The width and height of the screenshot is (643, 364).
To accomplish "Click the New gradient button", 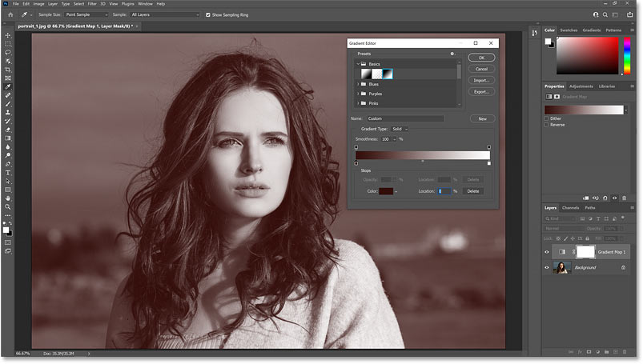I will 482,119.
